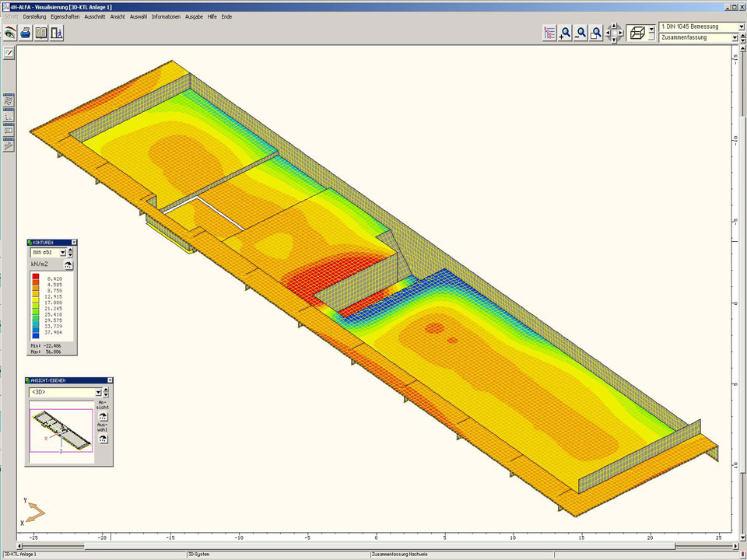The image size is (747, 560).
Task: Click the printer icon
Action: pos(26,33)
